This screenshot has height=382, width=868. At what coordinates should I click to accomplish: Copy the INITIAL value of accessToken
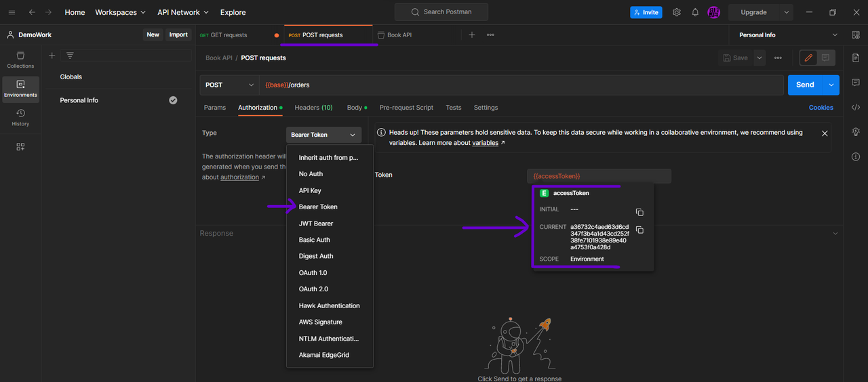[x=639, y=212]
